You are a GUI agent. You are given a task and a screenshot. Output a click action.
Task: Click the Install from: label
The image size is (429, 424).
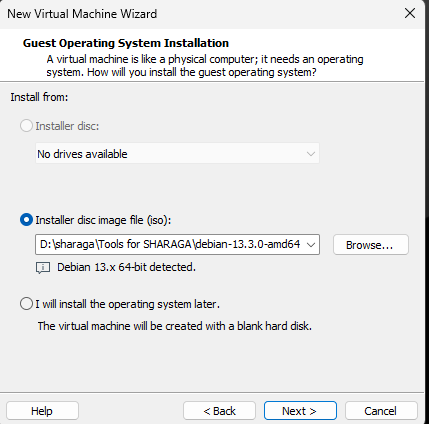click(x=39, y=97)
